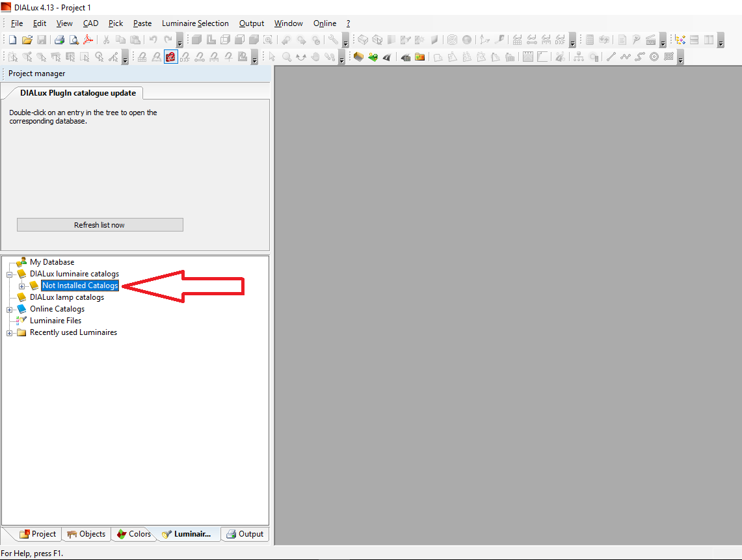This screenshot has height=560, width=742.
Task: Expand Recently used Luminaires folder
Action: 10,333
